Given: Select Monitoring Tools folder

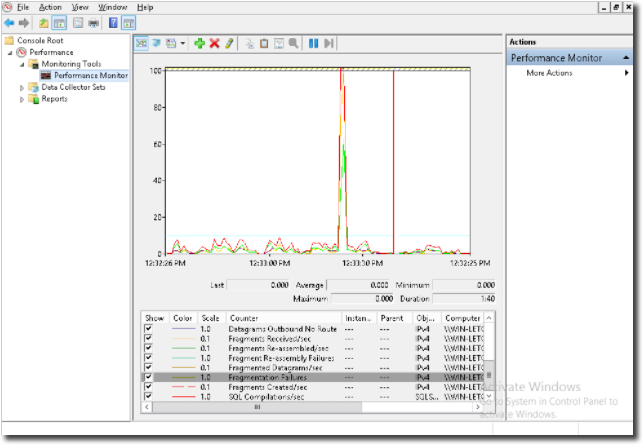Looking at the screenshot, I should point(71,64).
